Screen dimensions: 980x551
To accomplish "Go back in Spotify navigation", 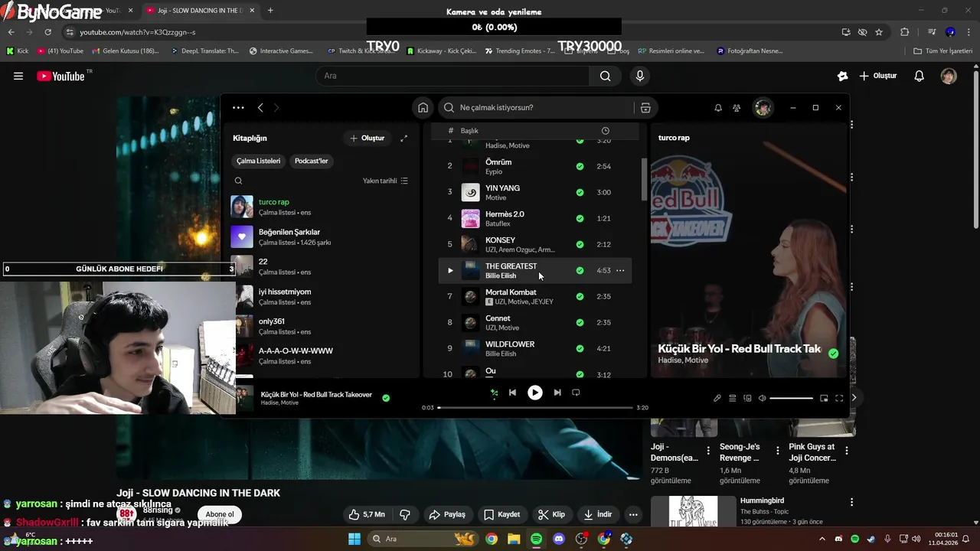I will pos(260,108).
